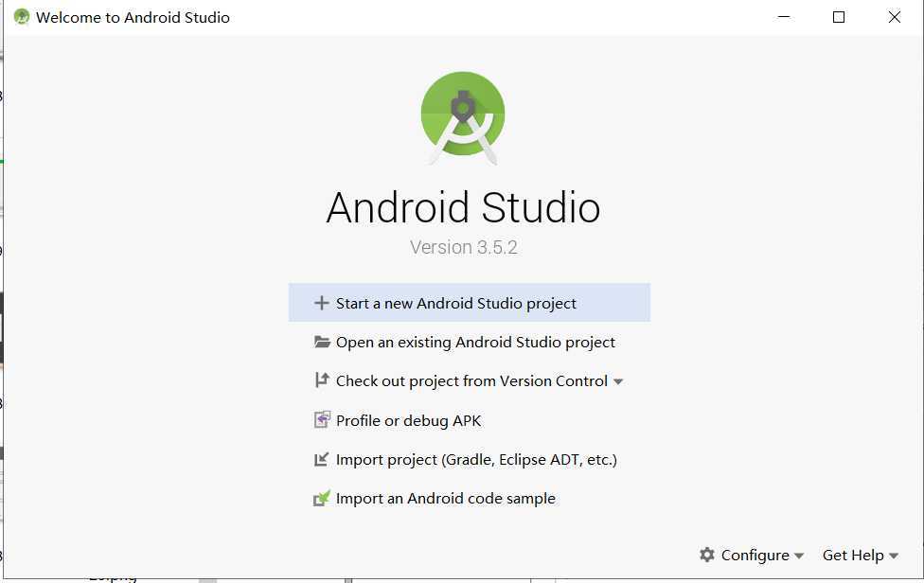This screenshot has width=924, height=583.
Task: Maximize the Welcome to Android Studio window
Action: pos(839,17)
